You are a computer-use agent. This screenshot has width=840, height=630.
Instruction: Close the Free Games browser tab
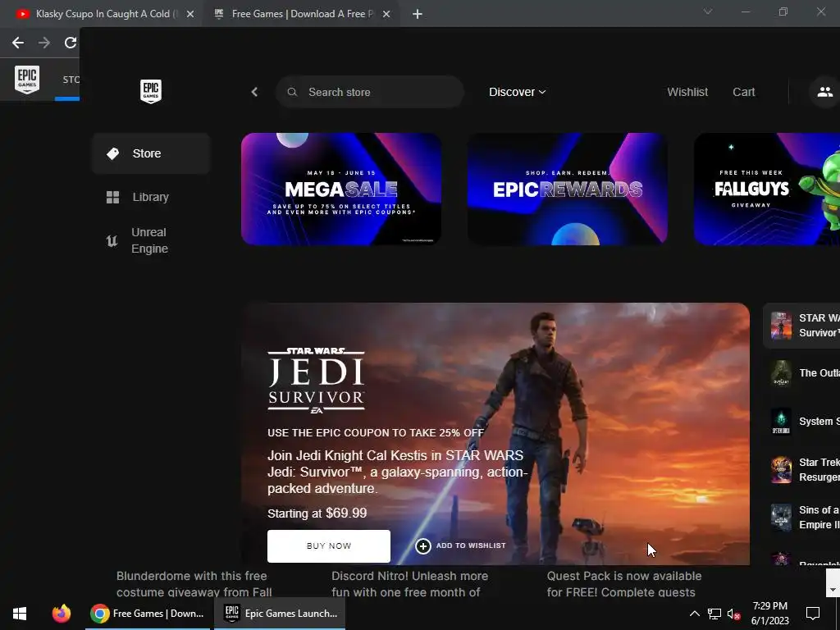(x=386, y=15)
